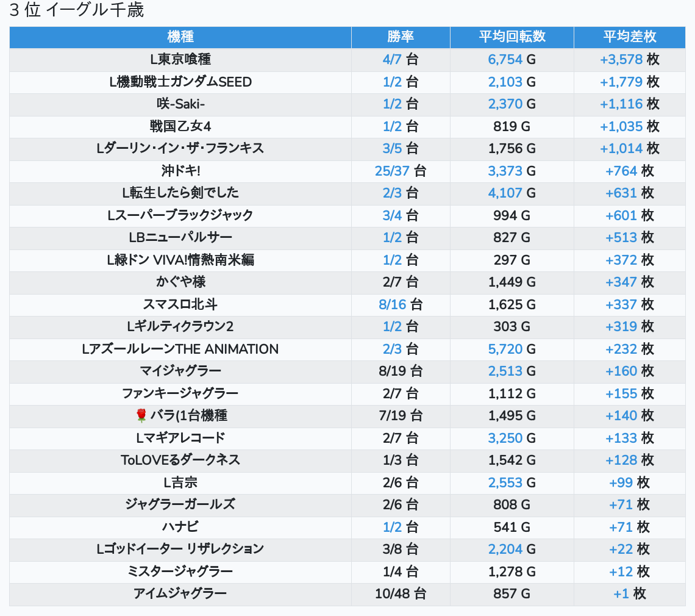The image size is (695, 616).
Task: Click the 4/7 台 win rate cell
Action: click(x=401, y=59)
